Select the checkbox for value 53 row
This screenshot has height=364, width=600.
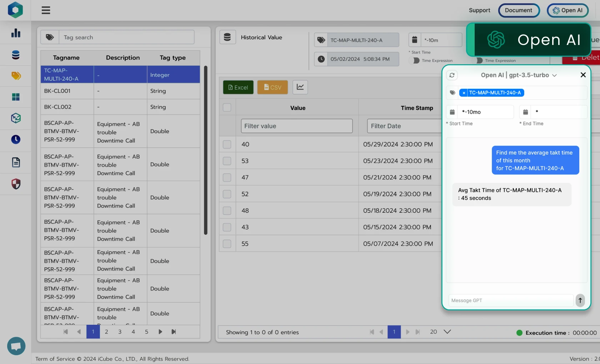(x=227, y=161)
